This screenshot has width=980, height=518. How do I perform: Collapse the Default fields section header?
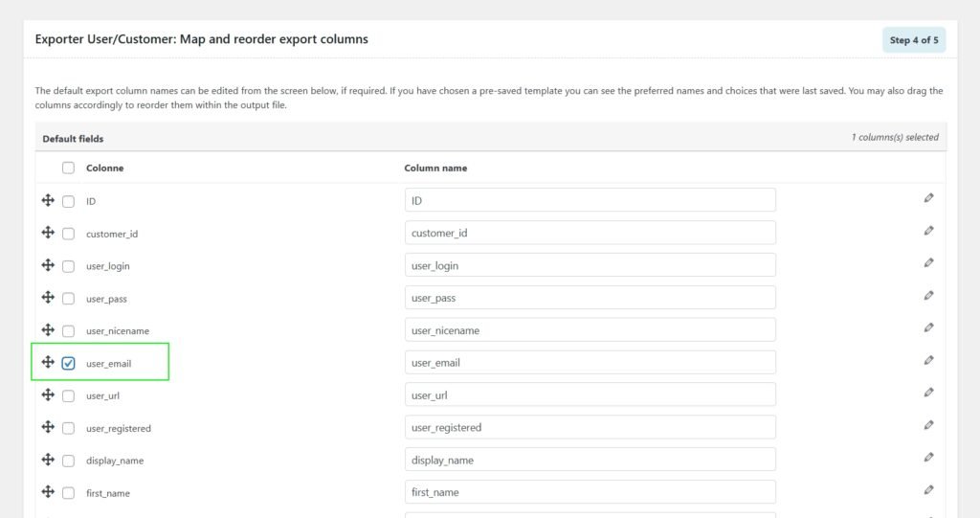coord(73,138)
